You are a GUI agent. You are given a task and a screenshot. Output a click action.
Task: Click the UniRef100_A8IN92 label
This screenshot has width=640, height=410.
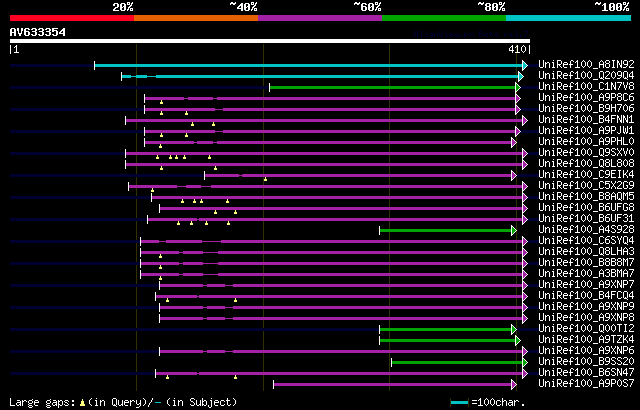tap(586, 64)
